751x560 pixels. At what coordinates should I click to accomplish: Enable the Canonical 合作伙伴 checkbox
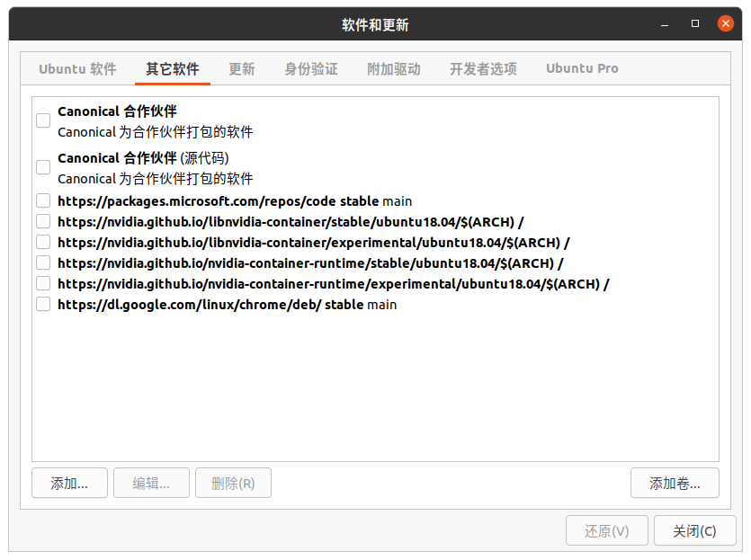click(43, 120)
